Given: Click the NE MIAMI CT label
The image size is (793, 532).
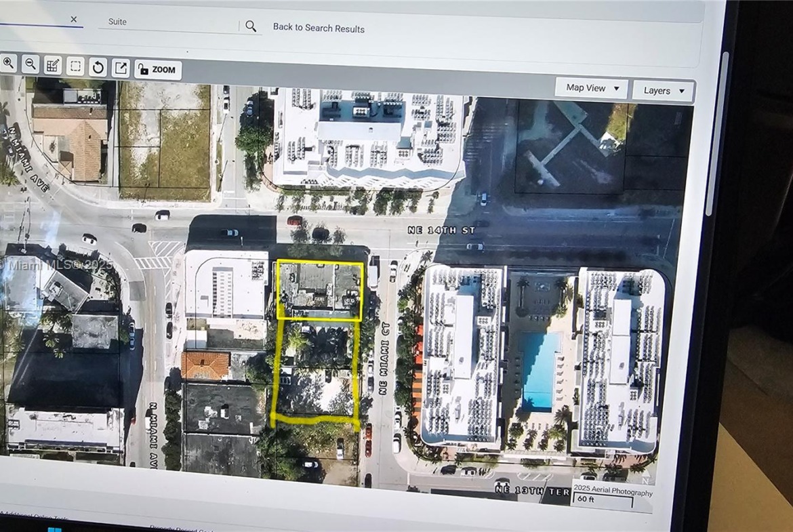Looking at the screenshot, I should pyautogui.click(x=384, y=358).
